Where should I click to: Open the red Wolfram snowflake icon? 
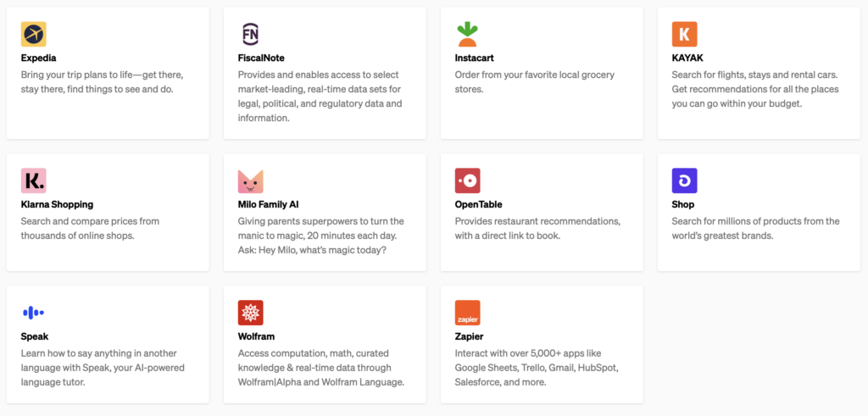[250, 313]
